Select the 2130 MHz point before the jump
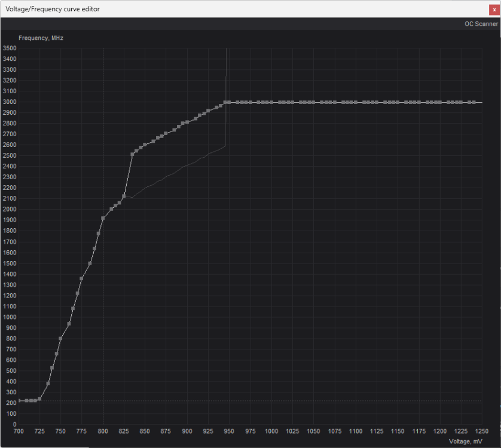Image resolution: width=501 pixels, height=448 pixels. click(x=124, y=196)
